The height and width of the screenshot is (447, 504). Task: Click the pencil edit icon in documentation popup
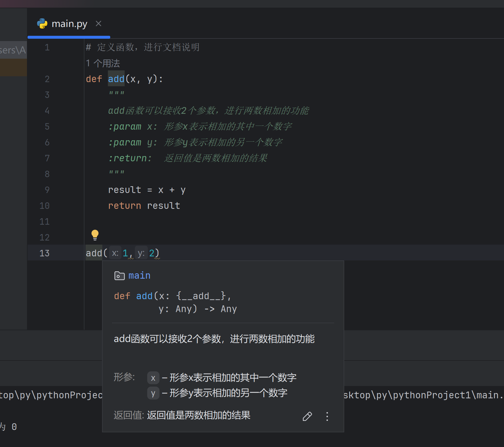(x=307, y=416)
